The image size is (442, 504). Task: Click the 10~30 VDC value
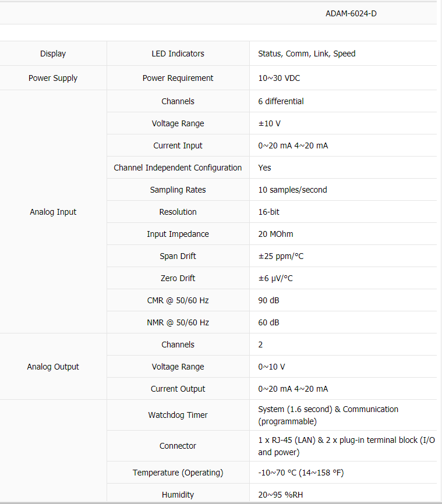click(279, 78)
